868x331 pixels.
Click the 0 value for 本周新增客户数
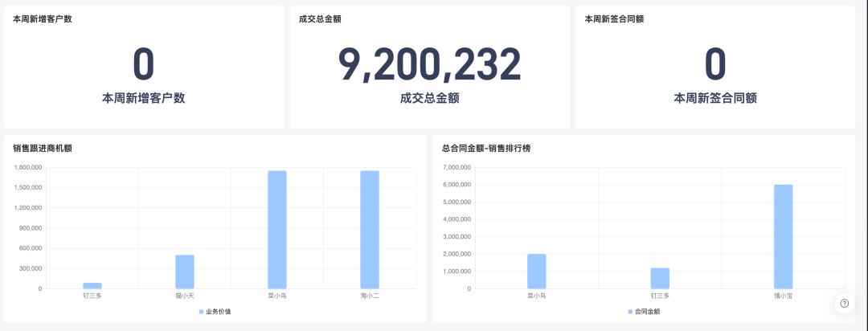(143, 64)
